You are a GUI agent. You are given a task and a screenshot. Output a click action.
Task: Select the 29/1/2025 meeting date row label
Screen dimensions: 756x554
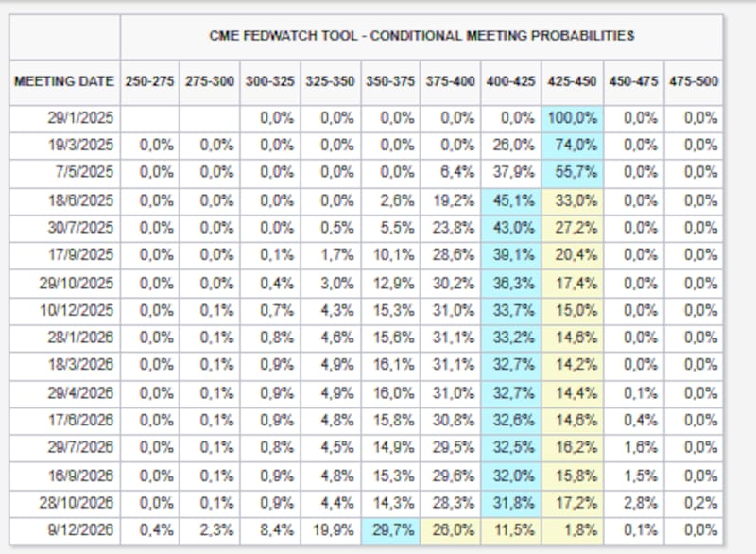tap(83, 118)
